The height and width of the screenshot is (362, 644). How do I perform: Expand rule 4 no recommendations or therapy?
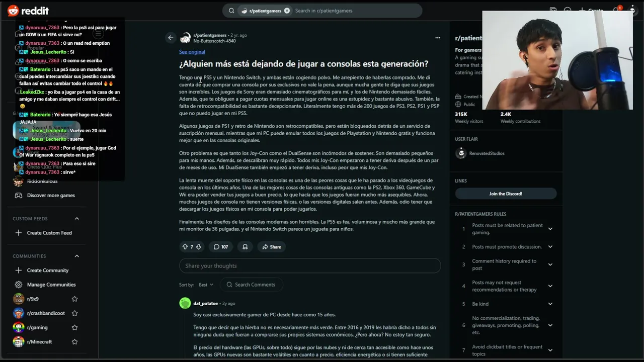click(x=550, y=286)
